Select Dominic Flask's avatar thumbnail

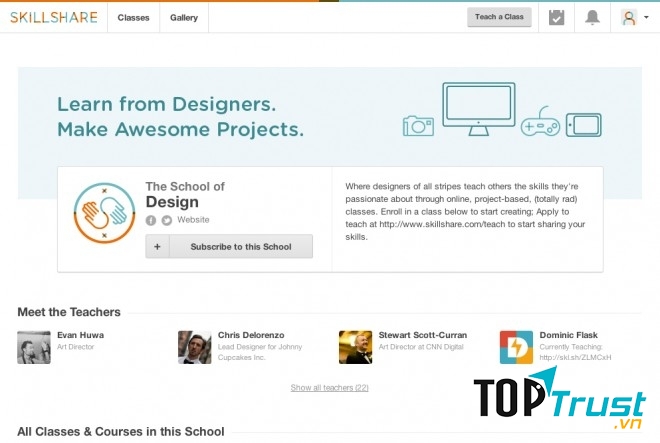point(516,347)
